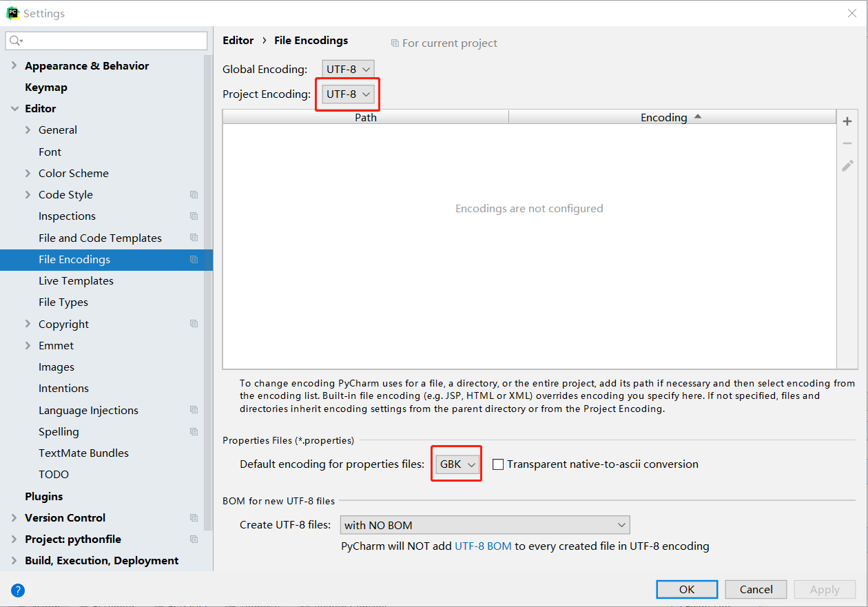Click project-level icon next to Version Control
This screenshot has height=607, width=868.
click(x=194, y=518)
